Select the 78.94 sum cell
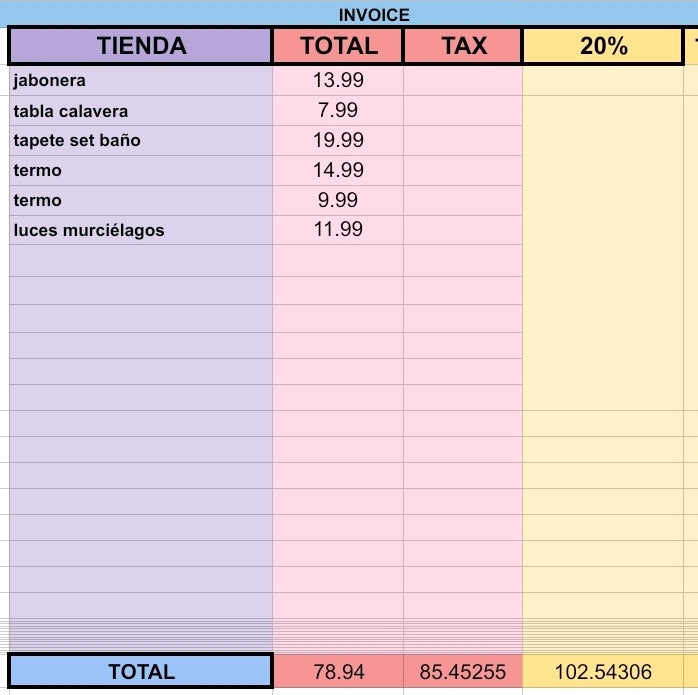 pos(338,671)
